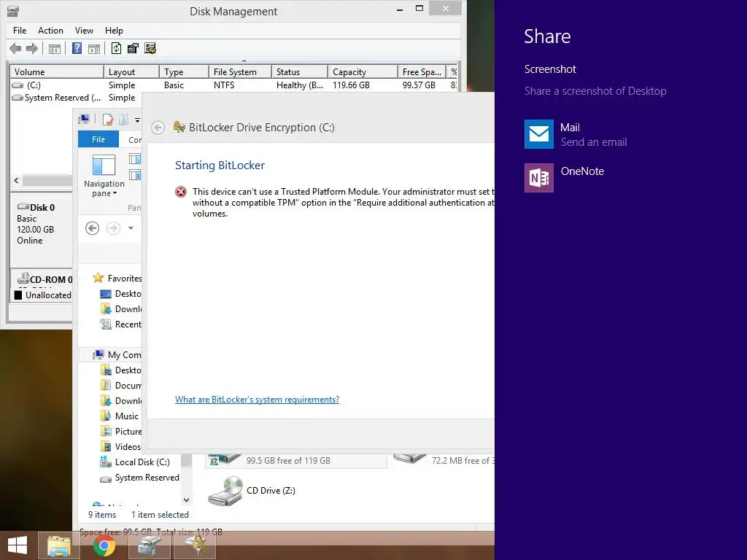The width and height of the screenshot is (747, 560).
Task: Select Recent places under Favorites
Action: [x=121, y=324]
